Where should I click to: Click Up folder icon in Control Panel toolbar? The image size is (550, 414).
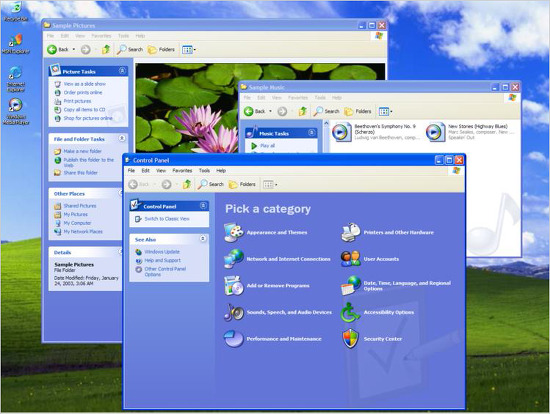pyautogui.click(x=187, y=184)
